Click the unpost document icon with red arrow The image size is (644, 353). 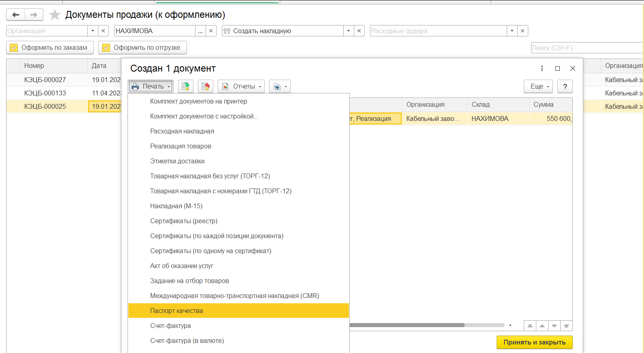tap(206, 86)
